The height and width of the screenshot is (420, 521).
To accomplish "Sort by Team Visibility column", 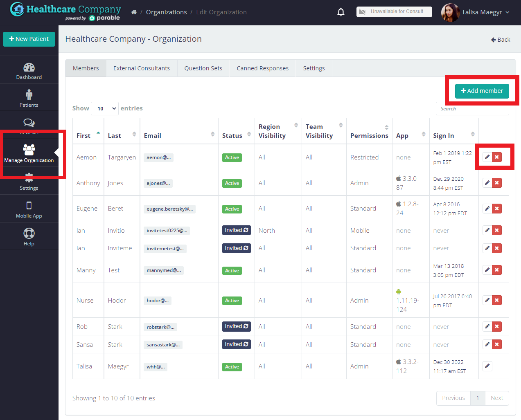I will 324,131.
